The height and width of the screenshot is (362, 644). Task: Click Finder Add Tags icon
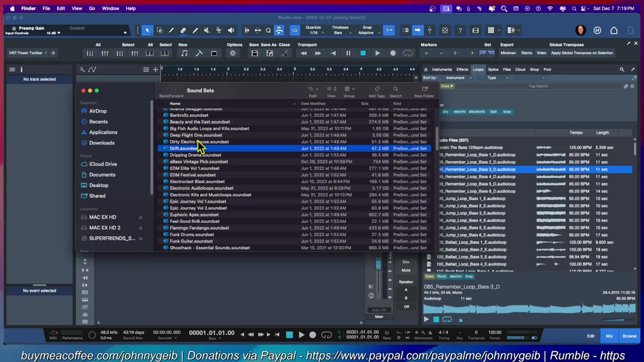(377, 89)
